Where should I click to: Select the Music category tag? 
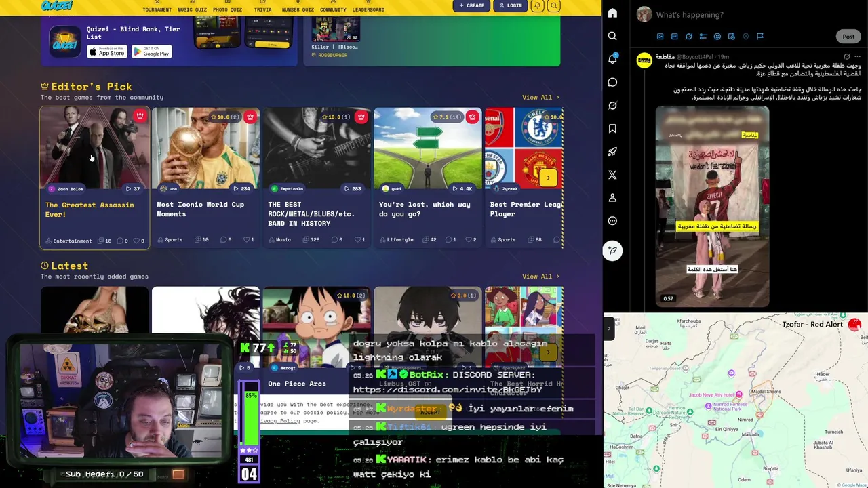point(280,239)
